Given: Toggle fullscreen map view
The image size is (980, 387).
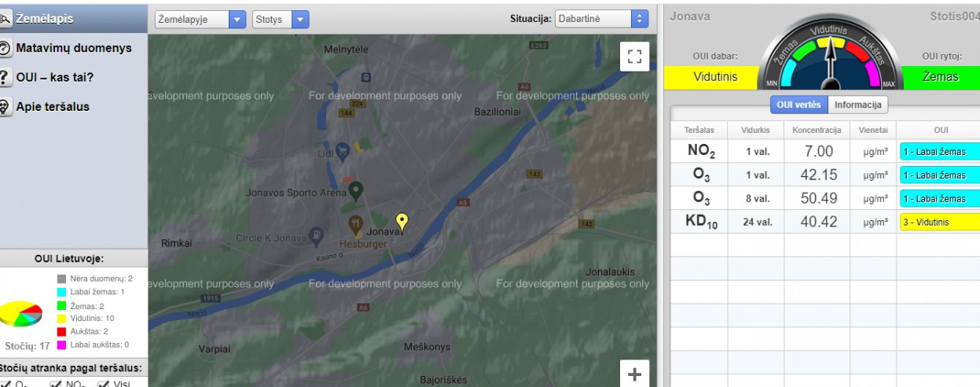Looking at the screenshot, I should [x=634, y=57].
